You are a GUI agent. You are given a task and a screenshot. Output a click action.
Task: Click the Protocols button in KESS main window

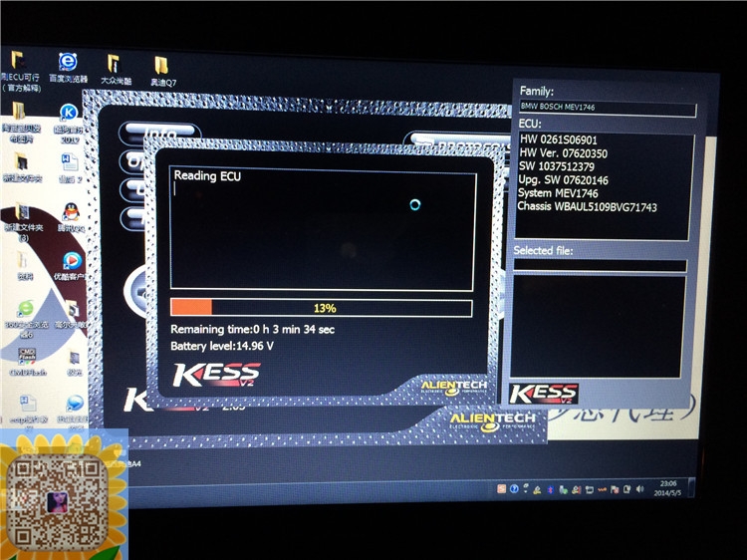point(459,141)
